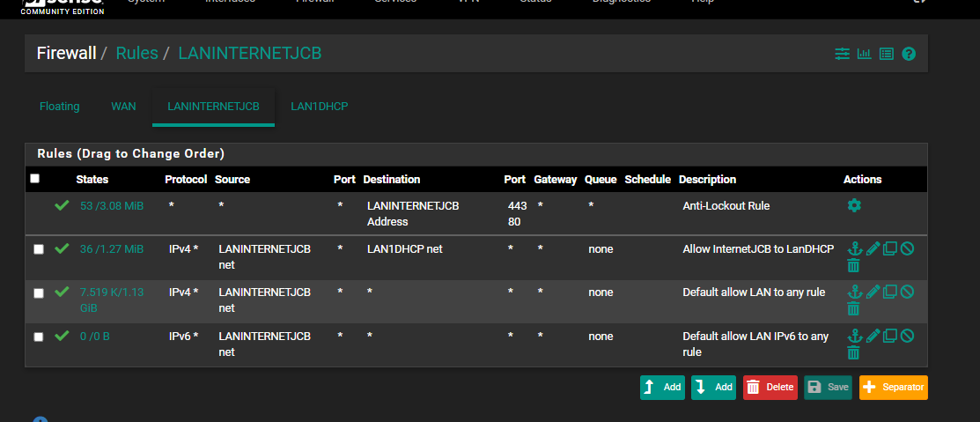This screenshot has width=980, height=422.
Task: Delete the Allow InternetJCB to LanDHCP rule
Action: point(854,266)
